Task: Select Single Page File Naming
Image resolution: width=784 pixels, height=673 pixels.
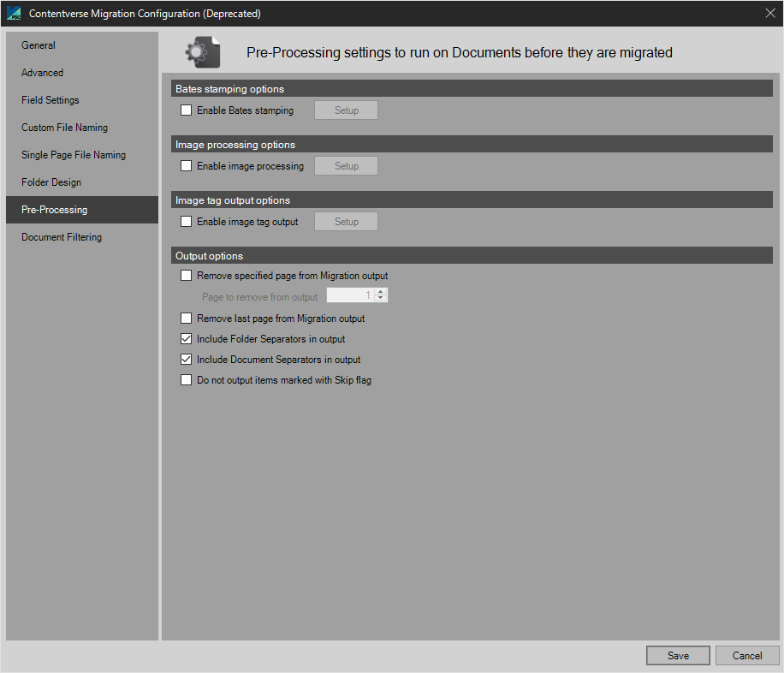Action: tap(82, 155)
